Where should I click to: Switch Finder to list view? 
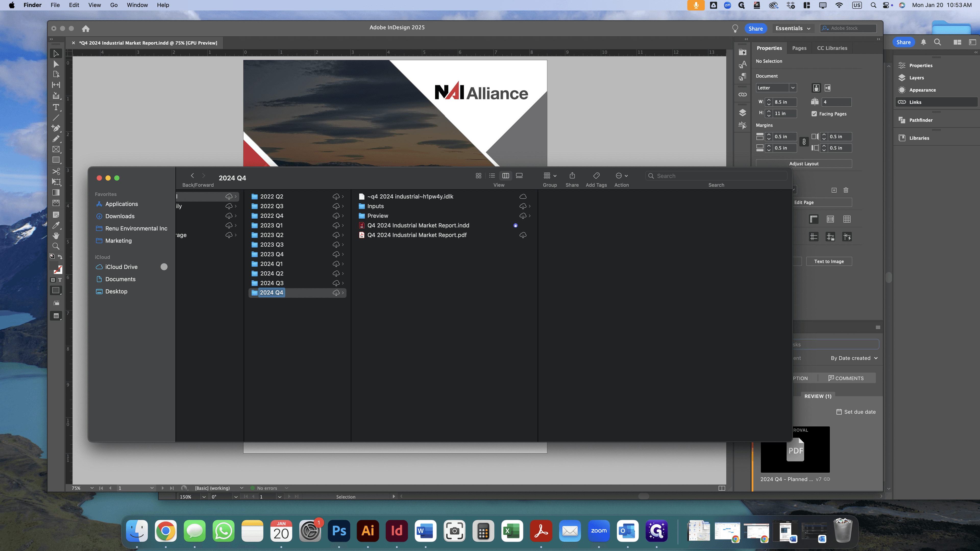click(492, 176)
